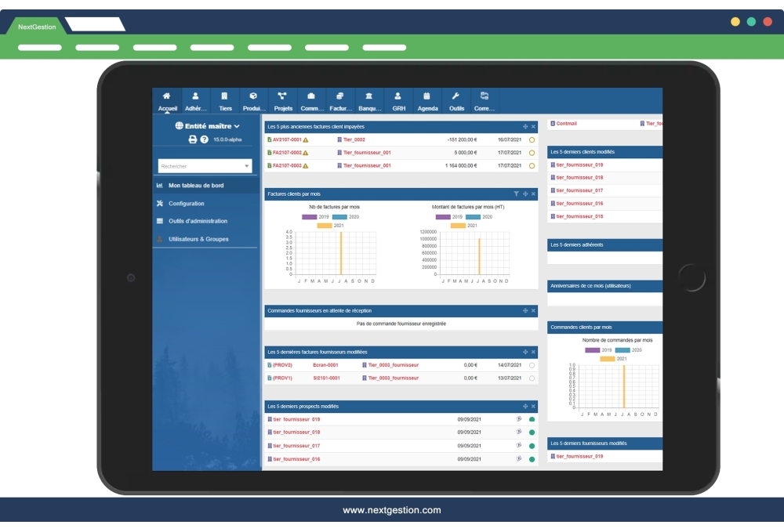Toggle 2020 legend in Montant de factures chart
Screen dimensions: 784x532
[x=473, y=217]
